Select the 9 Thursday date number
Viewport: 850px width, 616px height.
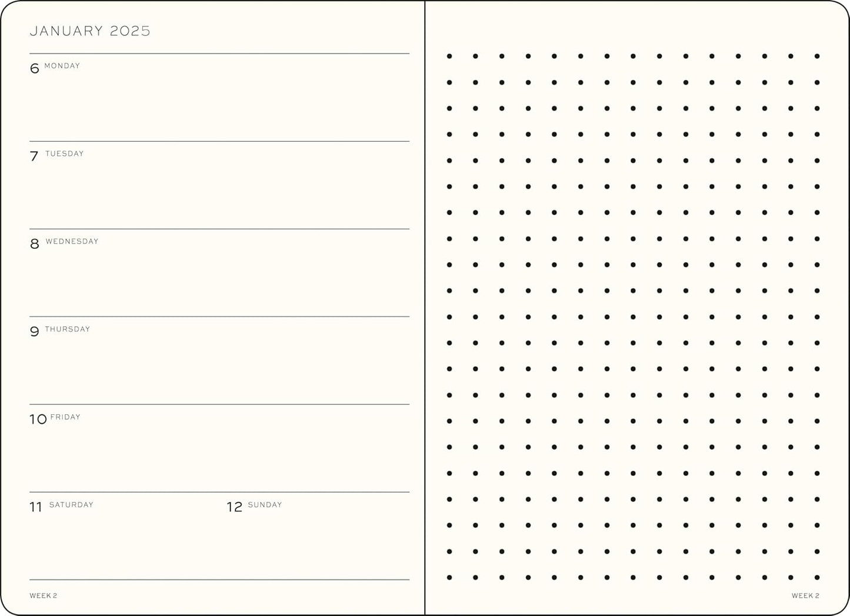(34, 332)
